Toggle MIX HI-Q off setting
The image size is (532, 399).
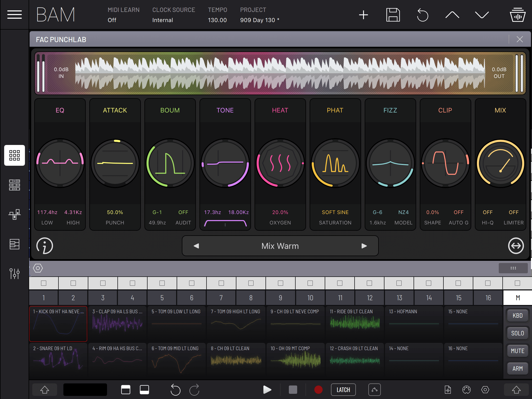(x=488, y=212)
